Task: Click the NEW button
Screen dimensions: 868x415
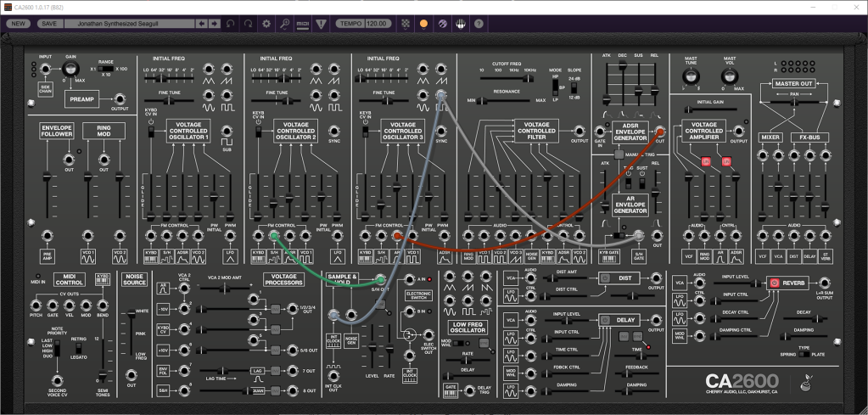Action: click(18, 24)
